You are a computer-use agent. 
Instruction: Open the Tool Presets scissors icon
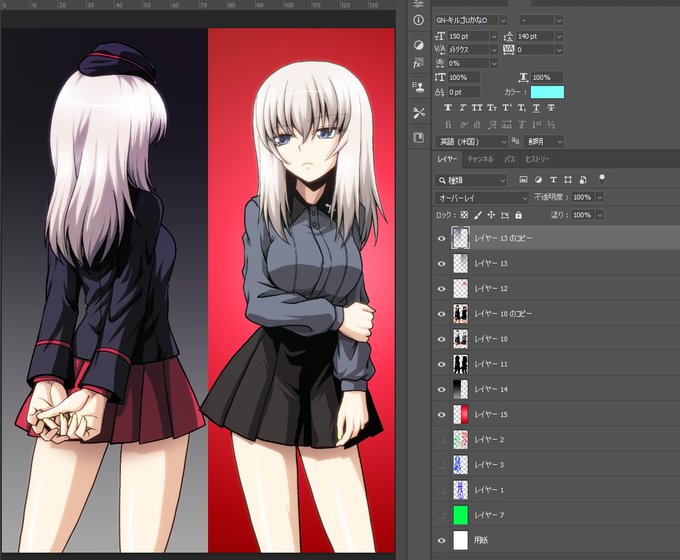(418, 113)
